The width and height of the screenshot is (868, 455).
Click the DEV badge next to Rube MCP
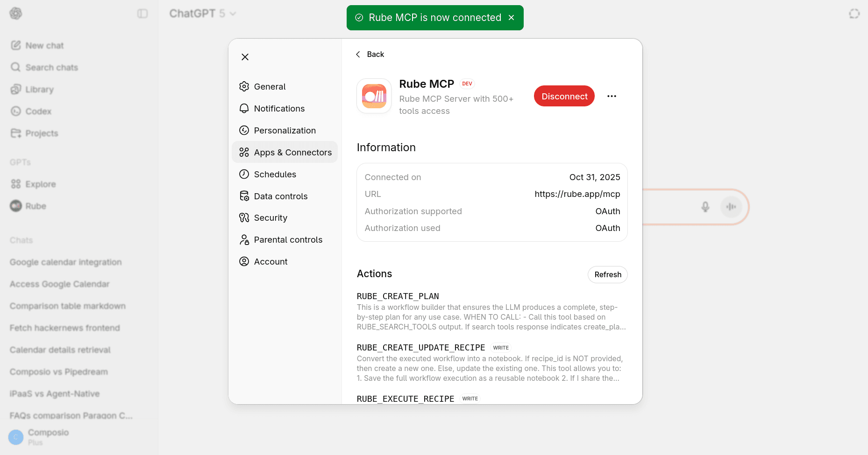coord(467,84)
